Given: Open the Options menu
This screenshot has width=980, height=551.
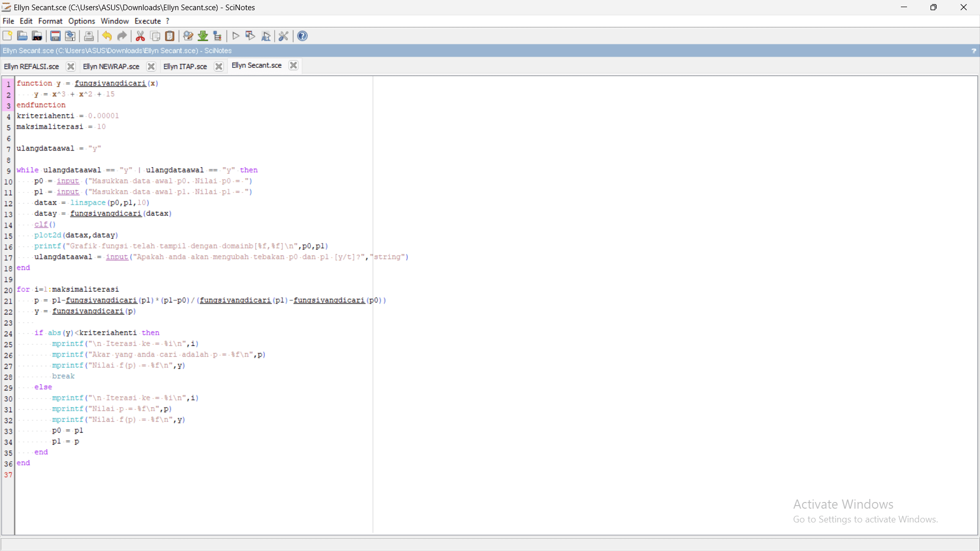Looking at the screenshot, I should [82, 21].
